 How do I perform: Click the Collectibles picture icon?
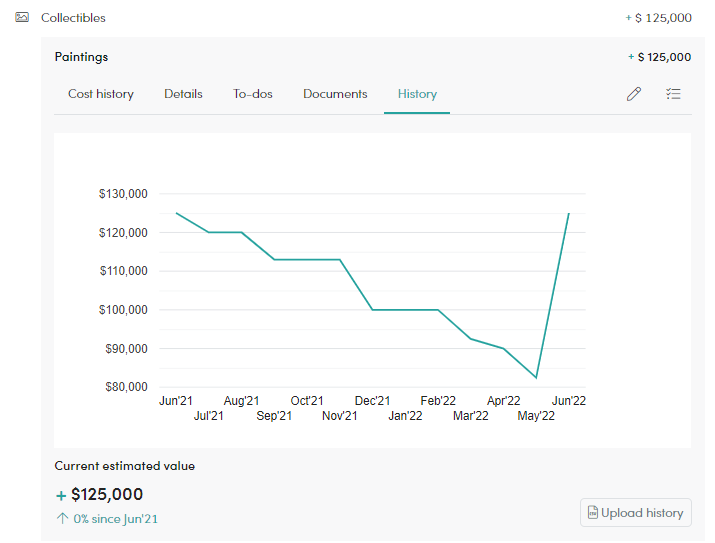pos(22,17)
